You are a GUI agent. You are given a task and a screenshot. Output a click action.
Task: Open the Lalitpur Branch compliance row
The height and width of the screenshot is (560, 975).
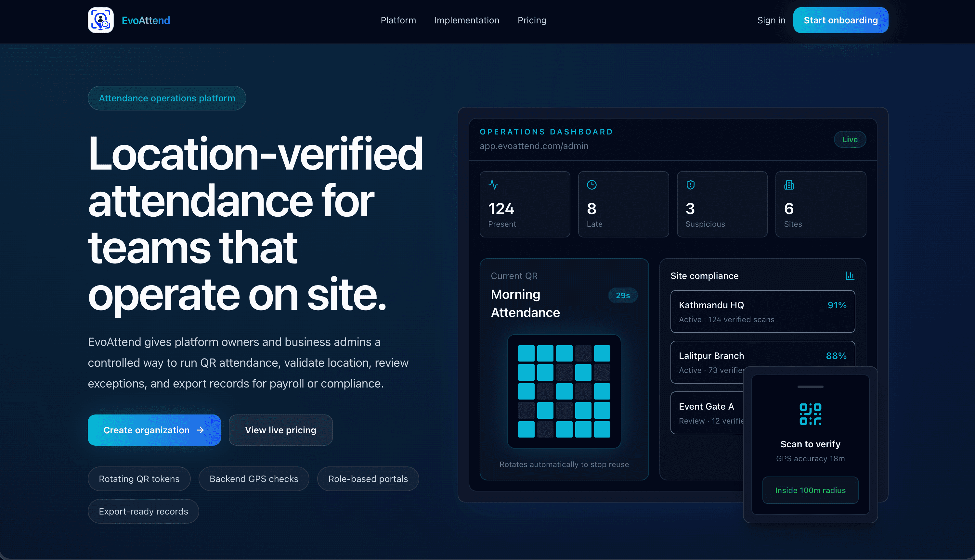762,362
